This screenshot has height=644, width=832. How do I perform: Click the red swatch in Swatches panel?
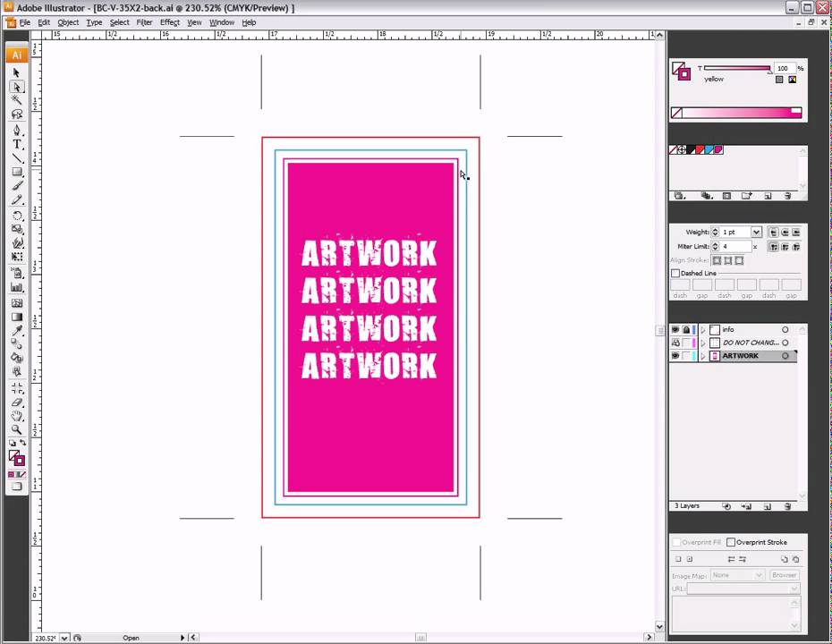[700, 149]
